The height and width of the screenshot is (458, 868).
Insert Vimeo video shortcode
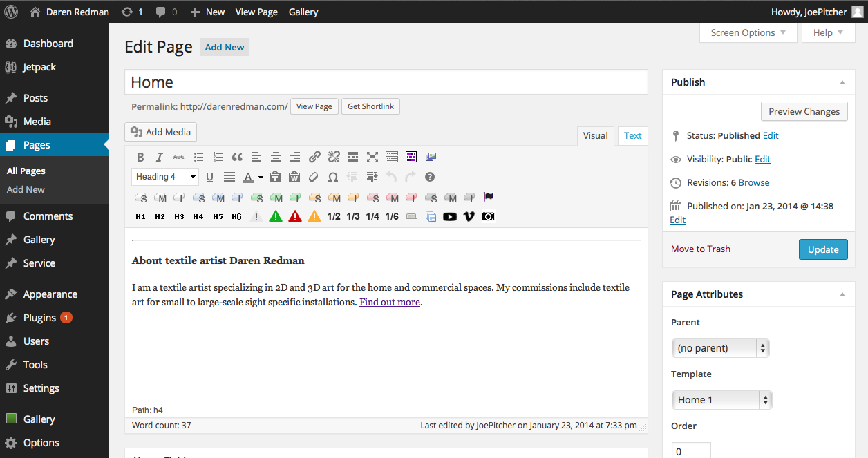469,216
